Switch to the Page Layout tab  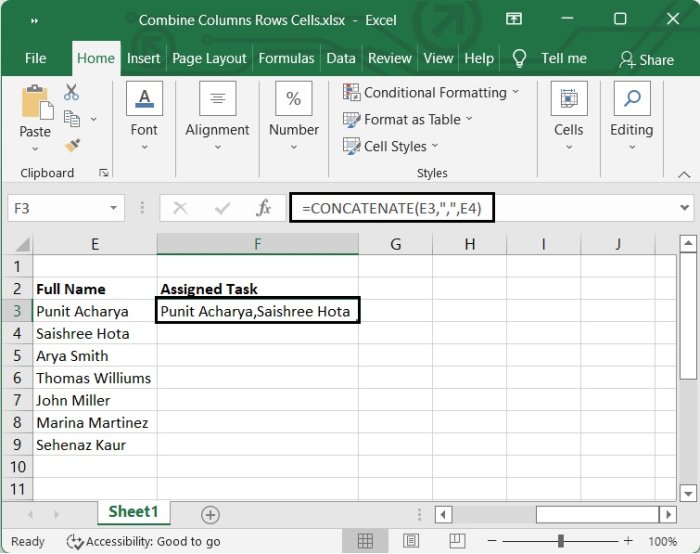[x=209, y=58]
